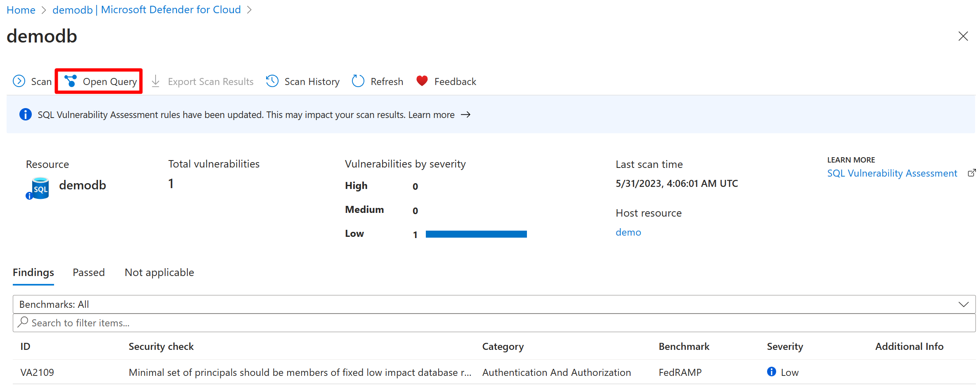Open demodb Microsoft Defender for Cloud breadcrumb
Image resolution: width=980 pixels, height=387 pixels.
[x=146, y=10]
